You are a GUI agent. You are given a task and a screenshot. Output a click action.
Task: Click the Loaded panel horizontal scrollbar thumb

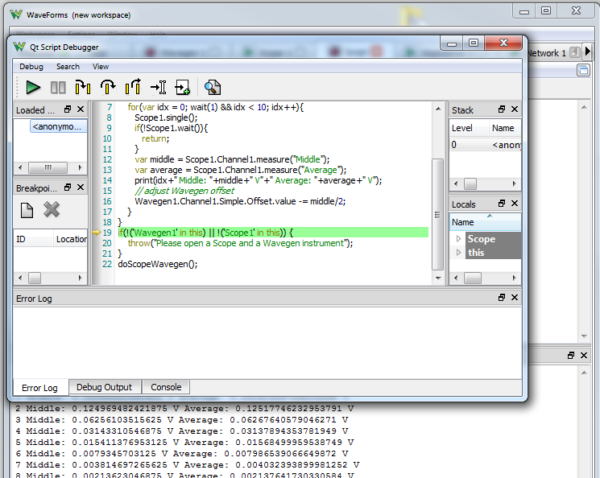point(48,167)
